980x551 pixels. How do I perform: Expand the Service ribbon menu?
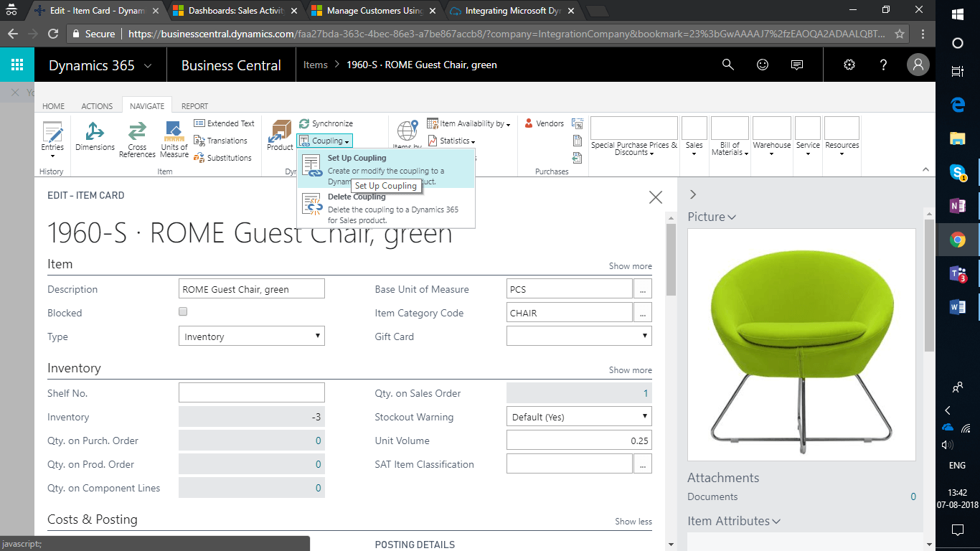click(x=808, y=137)
